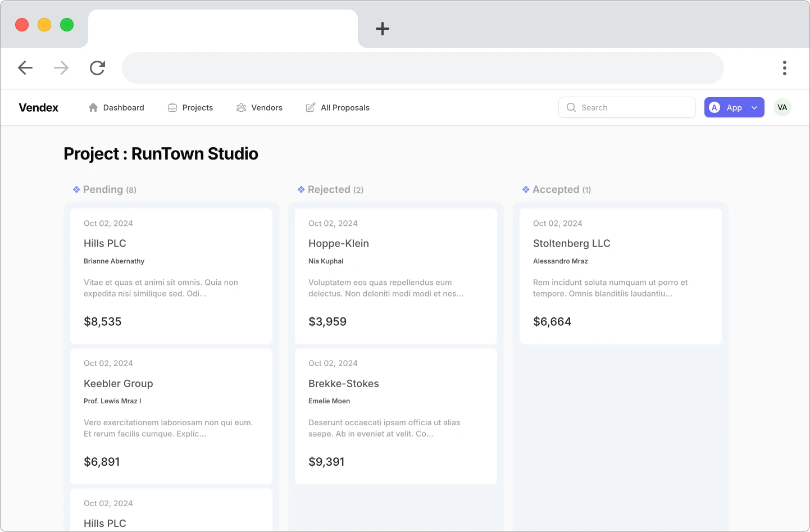Reload the page with refresh icon
This screenshot has height=532, width=810.
pyautogui.click(x=98, y=68)
